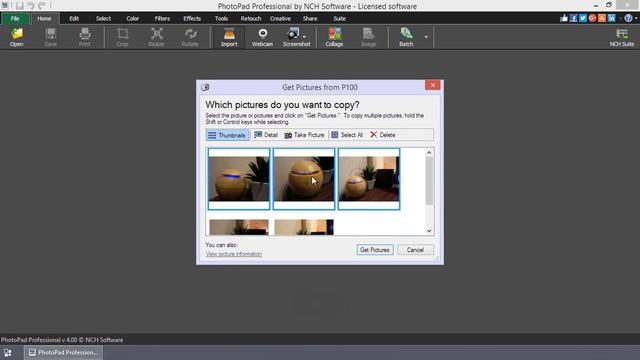Open a photo with the Open tool
This screenshot has height=360, width=640.
[17, 37]
